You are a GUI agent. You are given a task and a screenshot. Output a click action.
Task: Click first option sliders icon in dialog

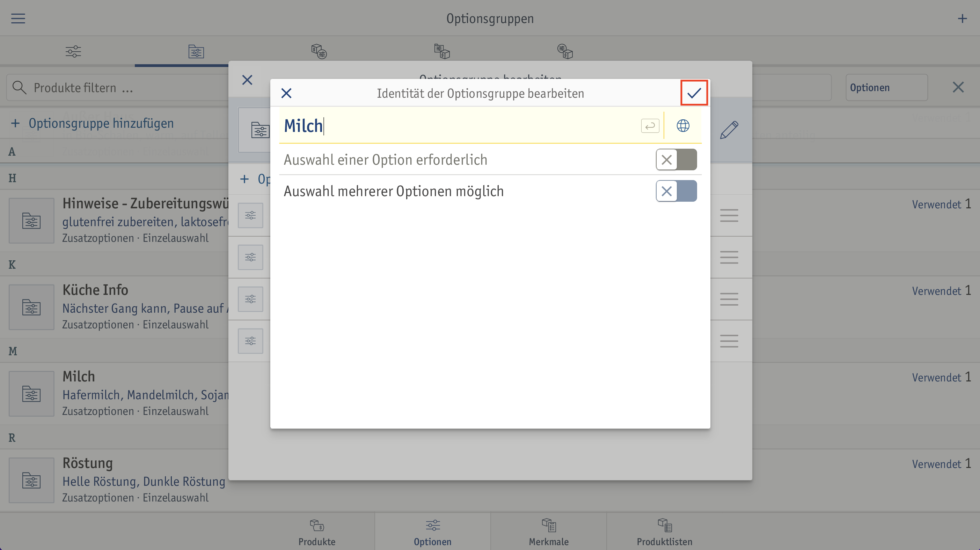pyautogui.click(x=250, y=216)
